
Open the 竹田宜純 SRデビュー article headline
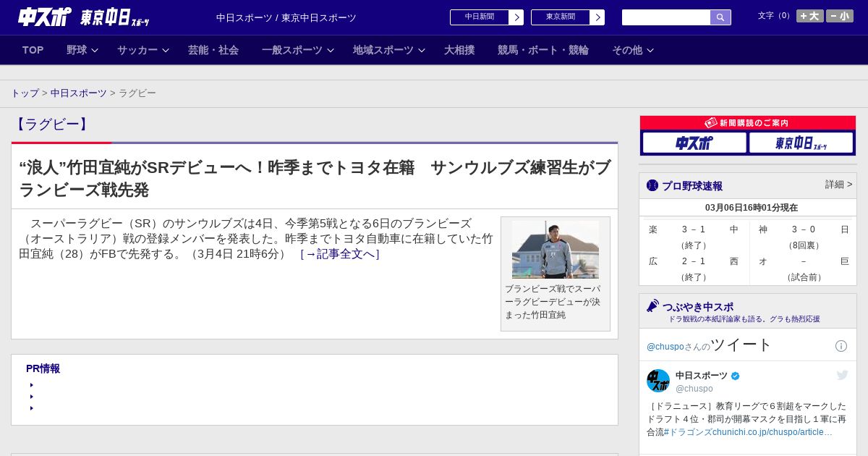coord(315,179)
